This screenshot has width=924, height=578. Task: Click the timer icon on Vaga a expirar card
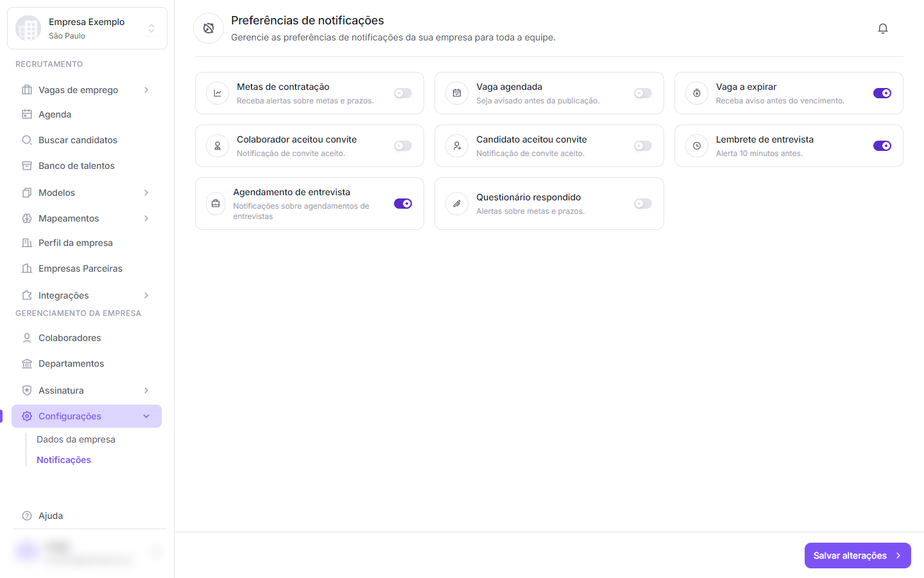[x=697, y=93]
